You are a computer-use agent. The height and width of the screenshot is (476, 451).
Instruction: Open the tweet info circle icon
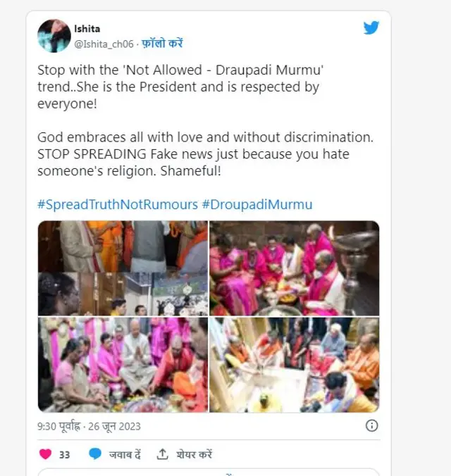(371, 425)
